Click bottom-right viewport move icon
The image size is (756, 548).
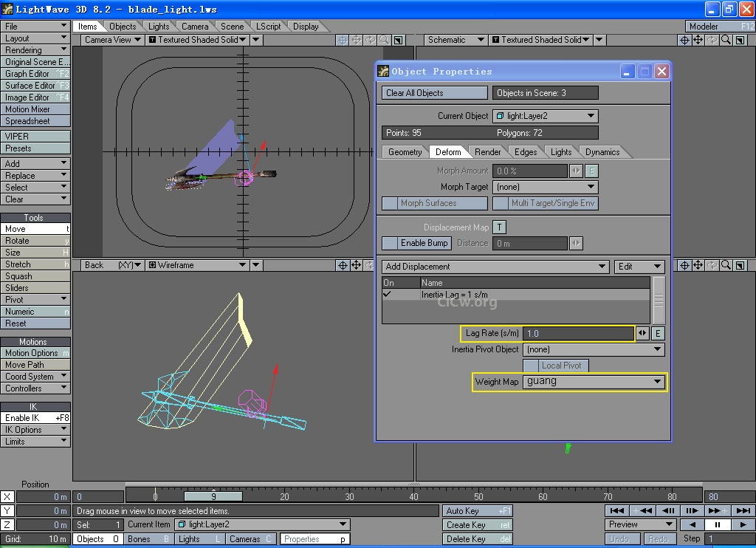click(698, 265)
